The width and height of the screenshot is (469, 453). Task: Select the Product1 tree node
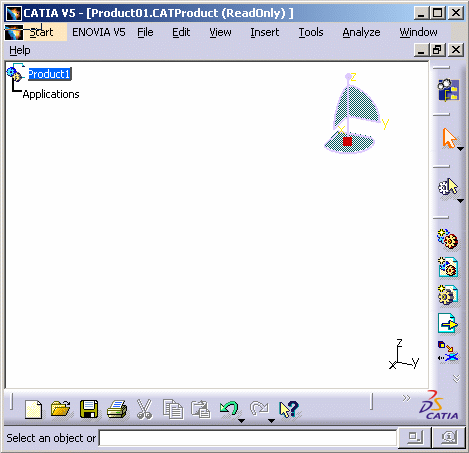coord(49,74)
